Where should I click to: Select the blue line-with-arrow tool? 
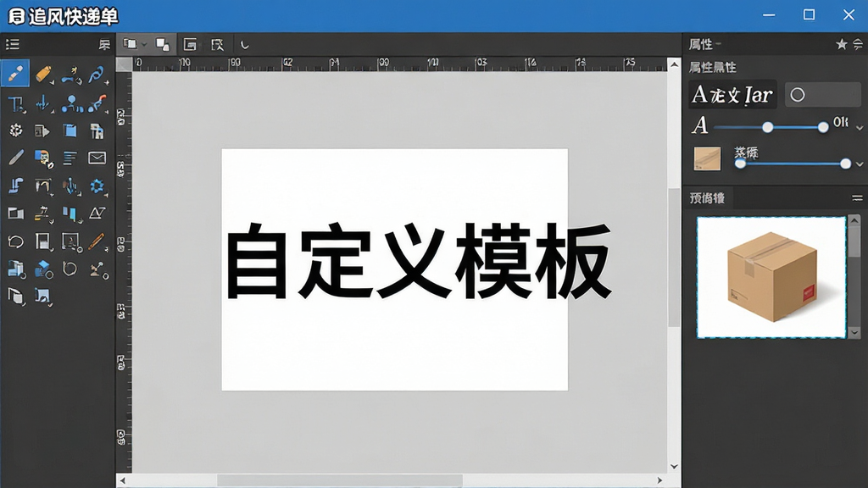click(x=71, y=75)
